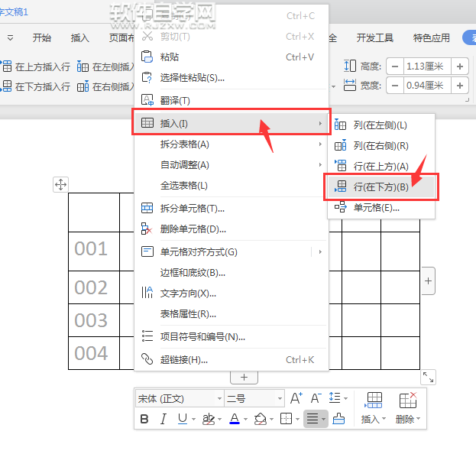The width and height of the screenshot is (476, 467).
Task: Click the Bold icon in mini toolbar
Action: click(144, 419)
